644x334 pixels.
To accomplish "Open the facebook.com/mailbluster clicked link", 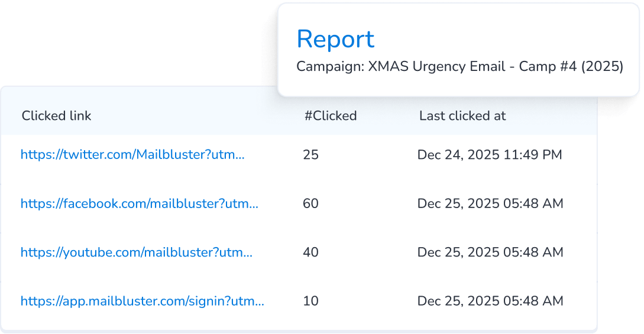I will click(140, 203).
